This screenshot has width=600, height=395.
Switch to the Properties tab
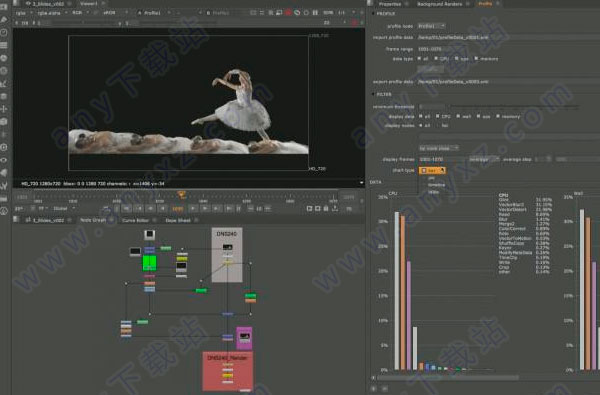pyautogui.click(x=390, y=4)
